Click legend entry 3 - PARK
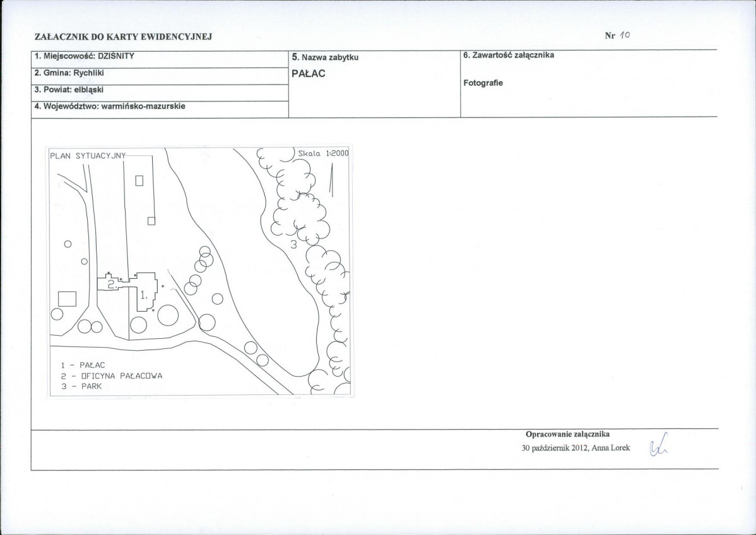The height and width of the screenshot is (535, 756). point(81,387)
